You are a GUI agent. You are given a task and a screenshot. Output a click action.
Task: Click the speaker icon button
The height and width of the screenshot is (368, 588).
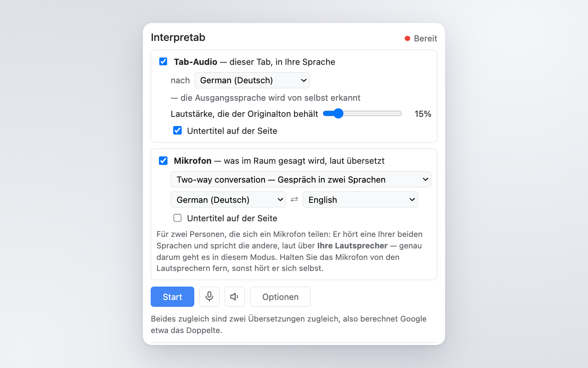coord(235,297)
